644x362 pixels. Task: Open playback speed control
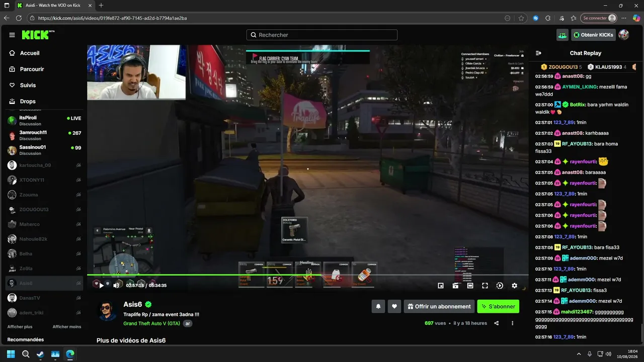click(500, 286)
